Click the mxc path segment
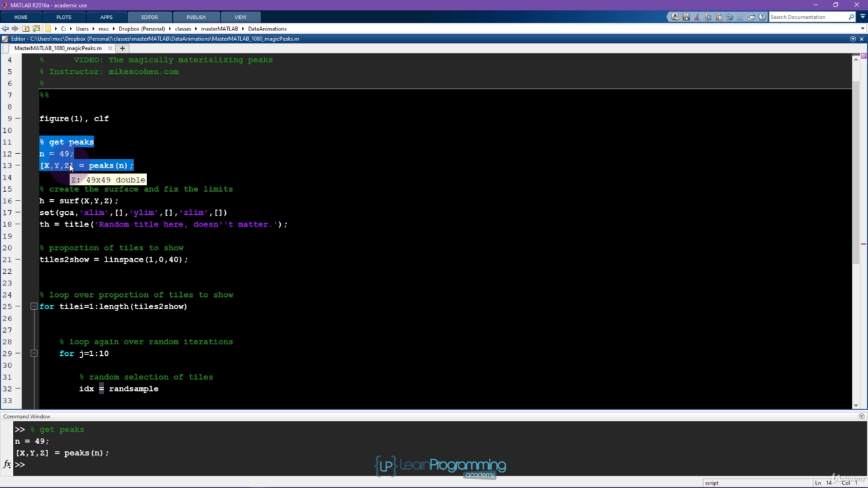This screenshot has width=868, height=488. click(104, 28)
